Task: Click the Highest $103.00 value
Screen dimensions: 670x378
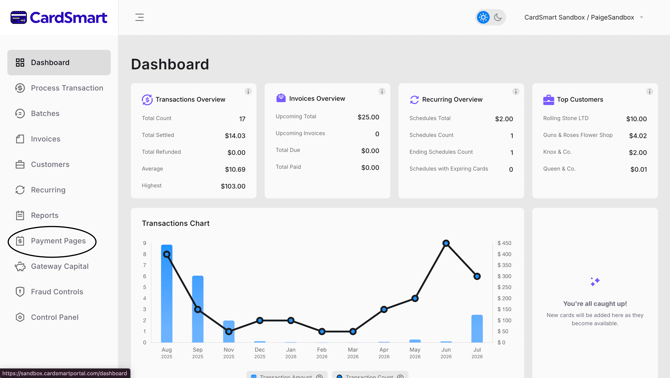Action: pos(233,186)
